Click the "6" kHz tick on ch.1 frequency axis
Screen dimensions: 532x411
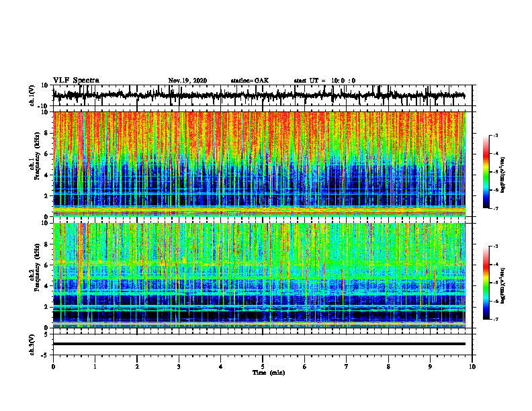[46, 154]
